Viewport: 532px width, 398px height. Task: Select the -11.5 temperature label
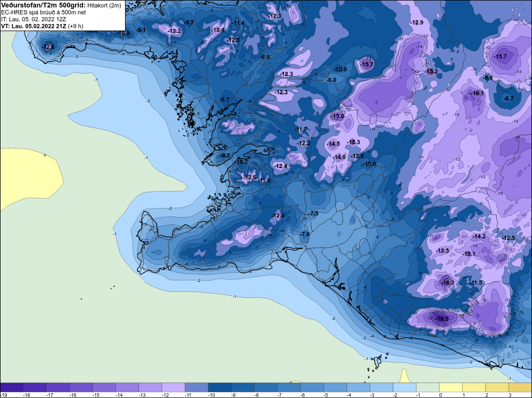pos(475,283)
